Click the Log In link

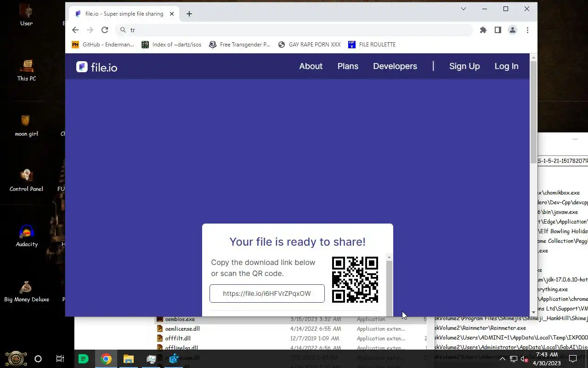(x=506, y=66)
